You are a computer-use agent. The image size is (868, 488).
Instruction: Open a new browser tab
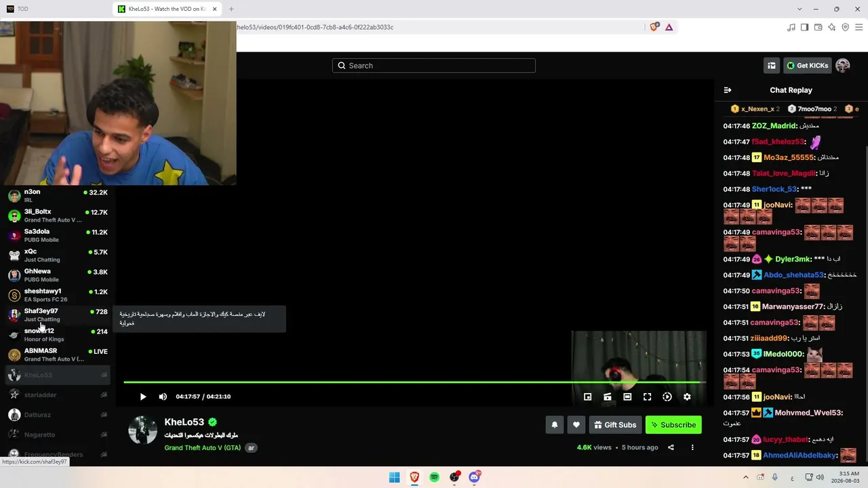(231, 9)
